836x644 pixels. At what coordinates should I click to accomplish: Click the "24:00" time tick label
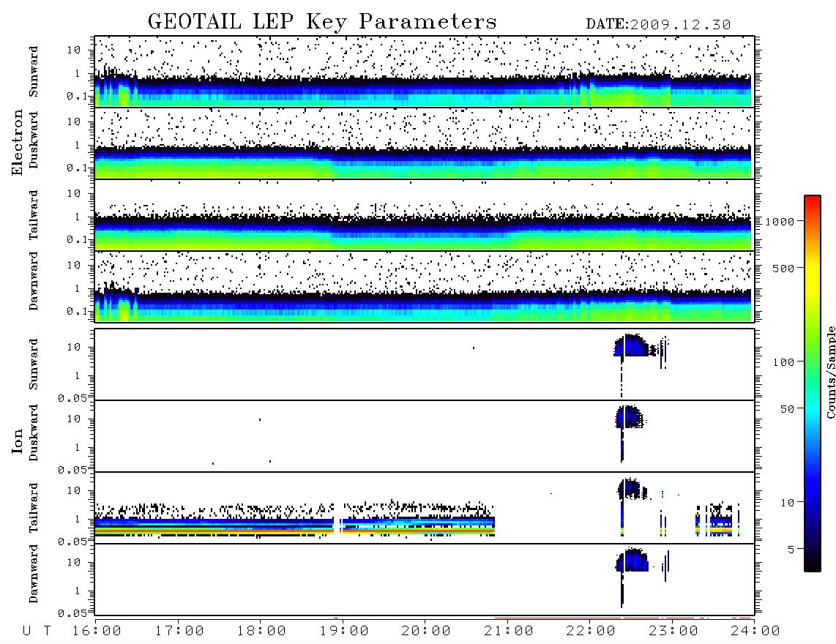(755, 632)
